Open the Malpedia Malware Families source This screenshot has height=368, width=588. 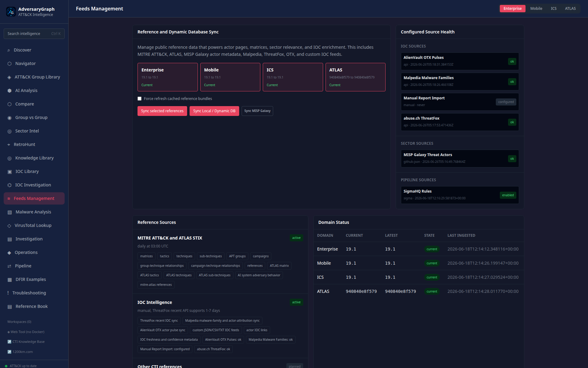pos(460,82)
